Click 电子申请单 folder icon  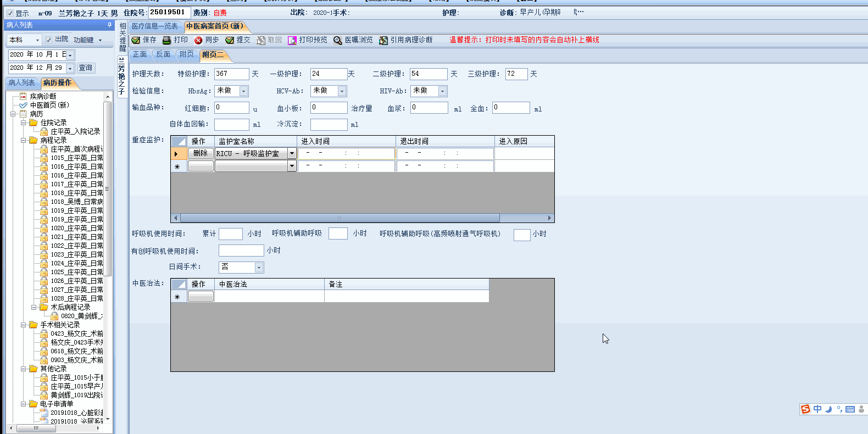tap(34, 404)
